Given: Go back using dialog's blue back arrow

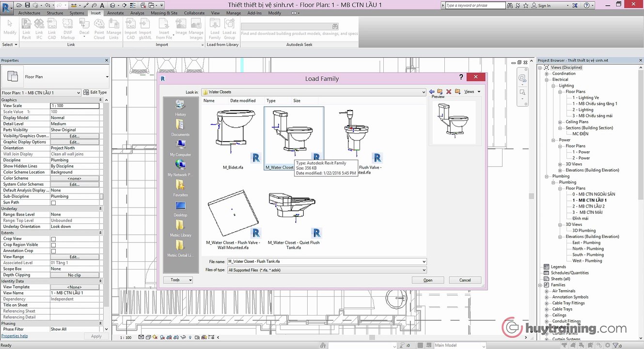Looking at the screenshot, I should point(432,92).
